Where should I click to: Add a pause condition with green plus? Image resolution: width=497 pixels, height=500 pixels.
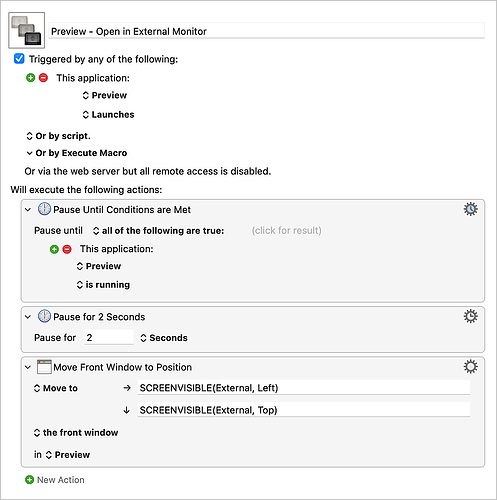[x=54, y=249]
